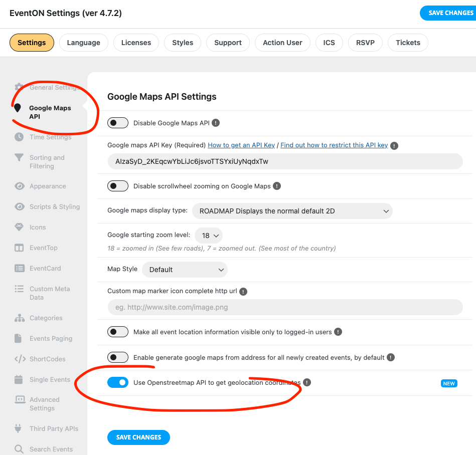Open the Tickets tab
The image size is (476, 455).
[x=408, y=43]
